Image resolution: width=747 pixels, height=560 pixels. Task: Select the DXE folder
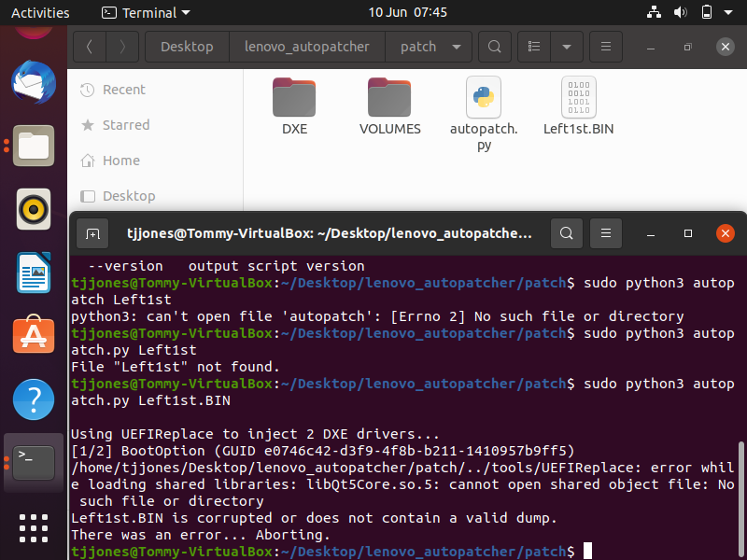coord(294,106)
